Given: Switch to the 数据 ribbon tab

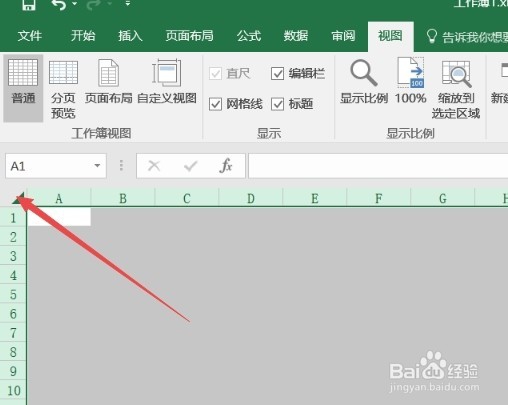Looking at the screenshot, I should click(x=296, y=36).
